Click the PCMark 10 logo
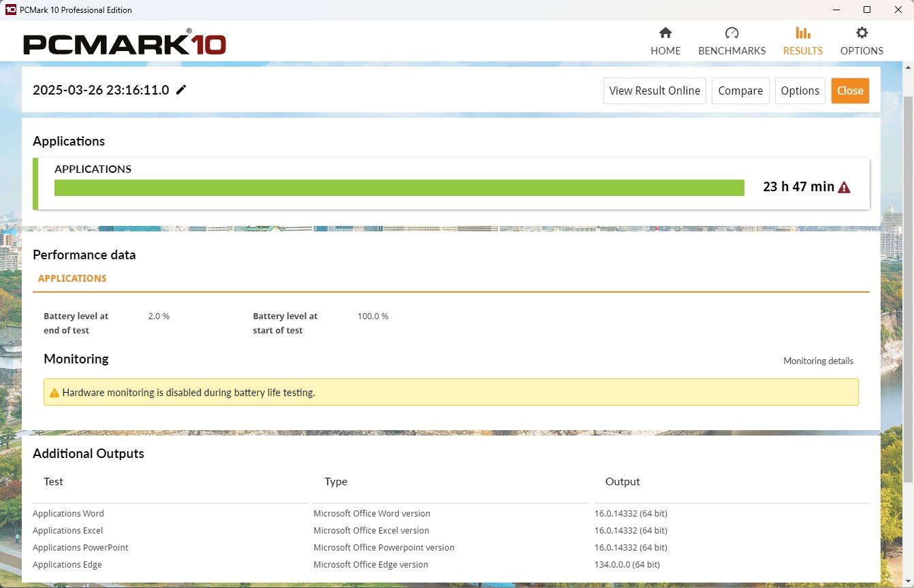The image size is (914, 588). [125, 43]
